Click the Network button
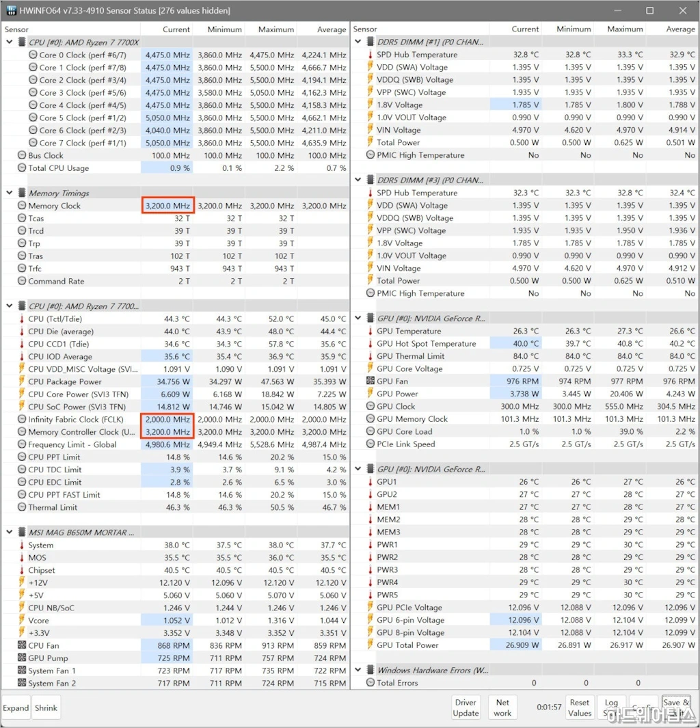The image size is (700, 728). [x=502, y=707]
